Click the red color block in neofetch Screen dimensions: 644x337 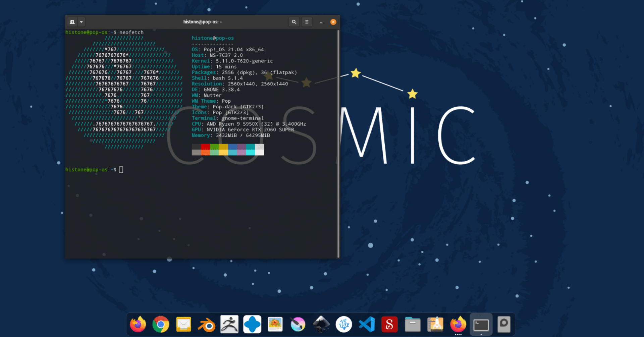click(205, 147)
